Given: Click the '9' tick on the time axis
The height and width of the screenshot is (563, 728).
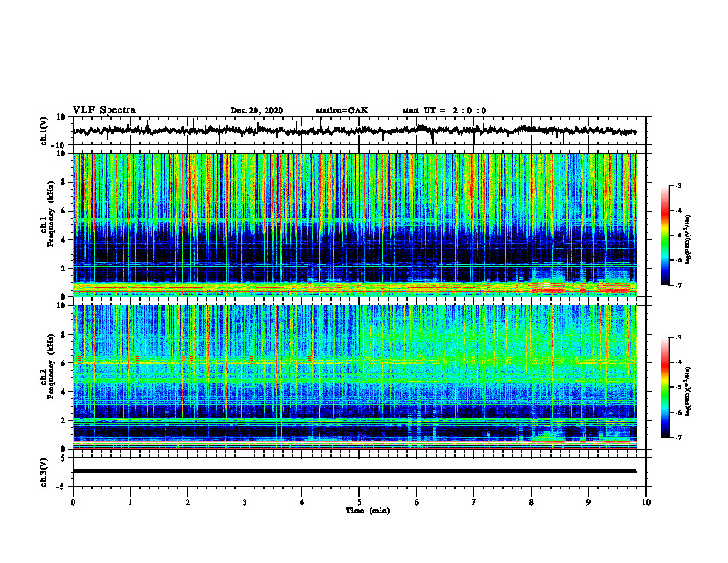Looking at the screenshot, I should coord(588,502).
